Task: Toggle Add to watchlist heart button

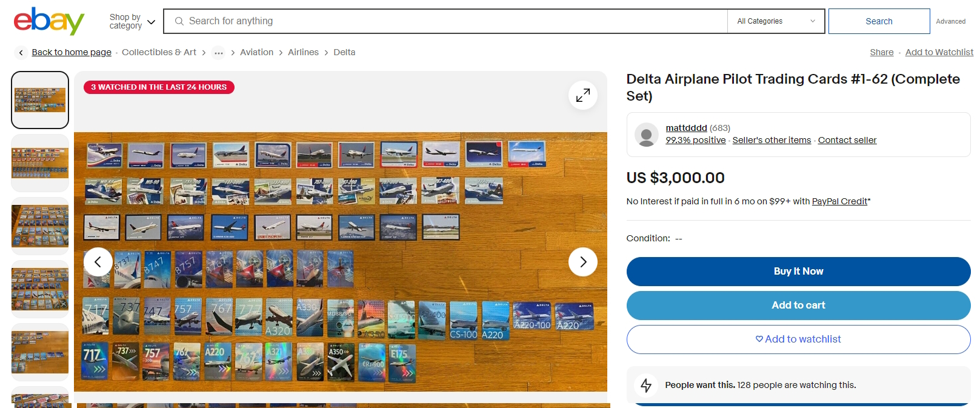Action: coord(798,339)
